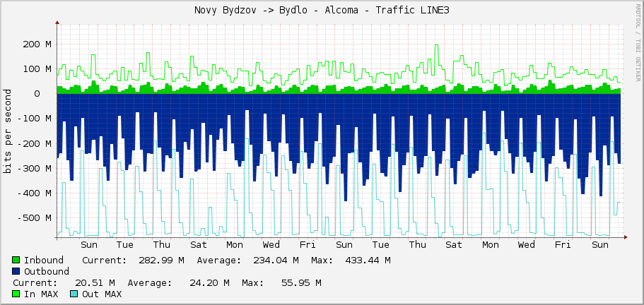Click the Inbound max value '433.44 M'

[x=367, y=261]
